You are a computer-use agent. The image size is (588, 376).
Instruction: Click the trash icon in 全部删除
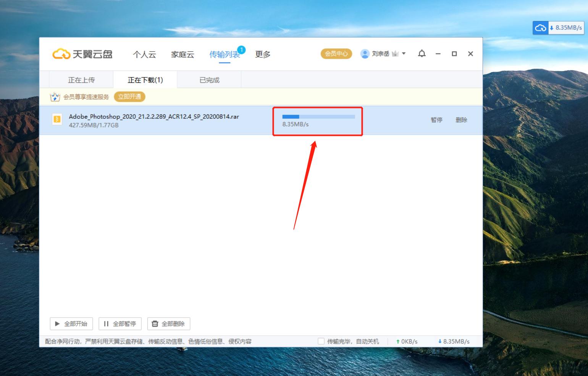[x=155, y=324]
